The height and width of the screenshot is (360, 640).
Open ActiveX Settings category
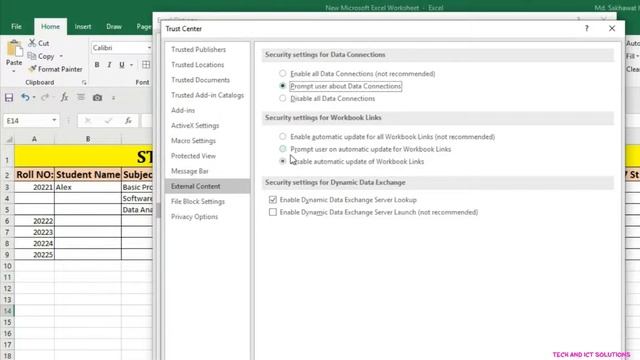click(x=195, y=125)
